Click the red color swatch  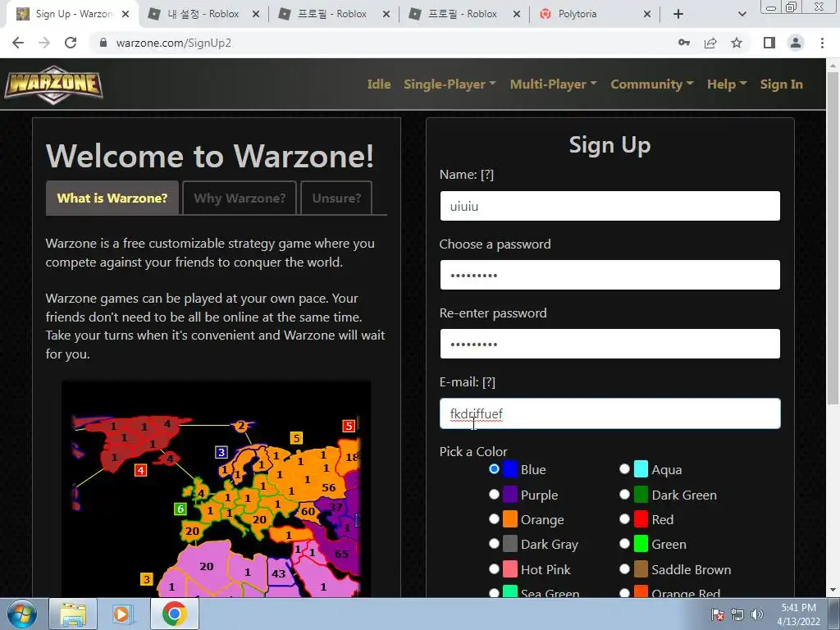(641, 519)
